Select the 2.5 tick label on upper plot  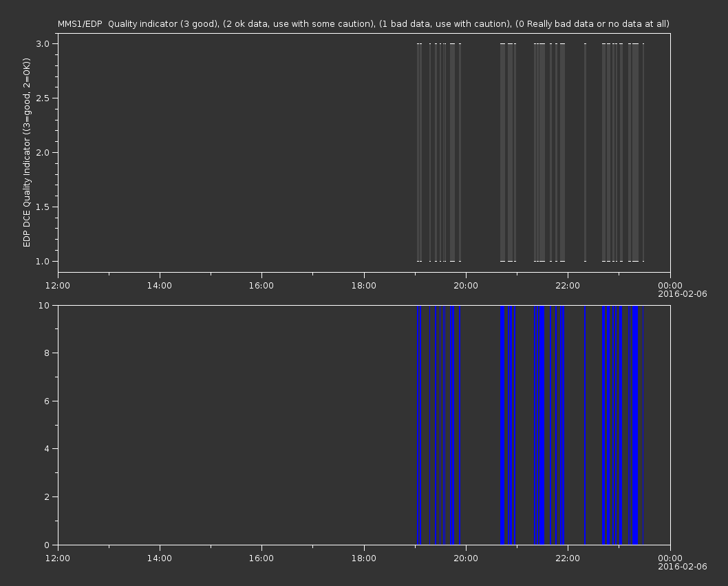click(x=43, y=98)
